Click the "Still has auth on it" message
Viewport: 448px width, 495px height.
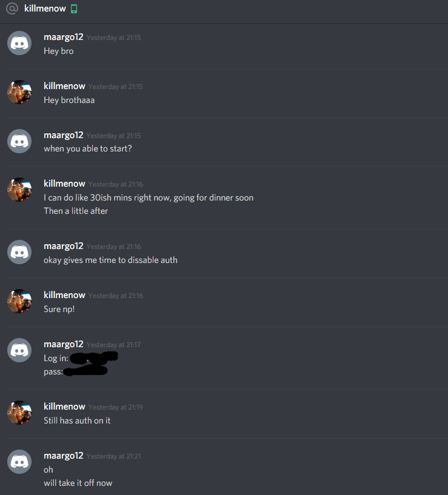(77, 420)
